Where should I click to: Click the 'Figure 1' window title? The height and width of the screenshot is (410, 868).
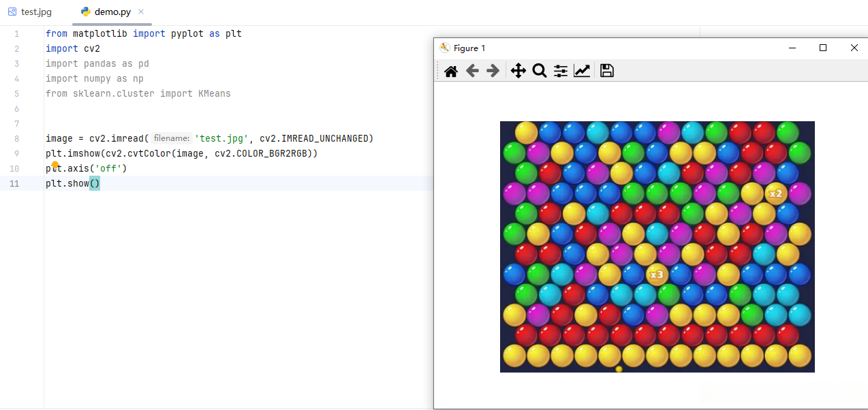pyautogui.click(x=469, y=48)
